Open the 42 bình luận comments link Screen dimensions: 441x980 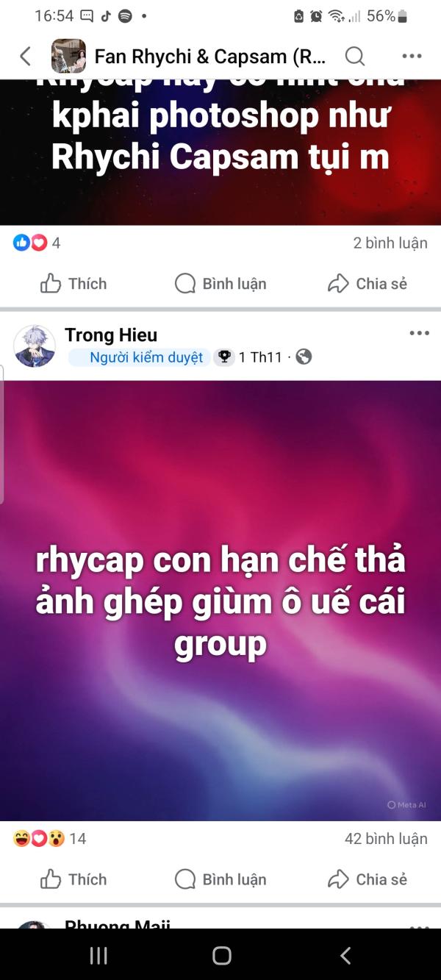(x=386, y=838)
